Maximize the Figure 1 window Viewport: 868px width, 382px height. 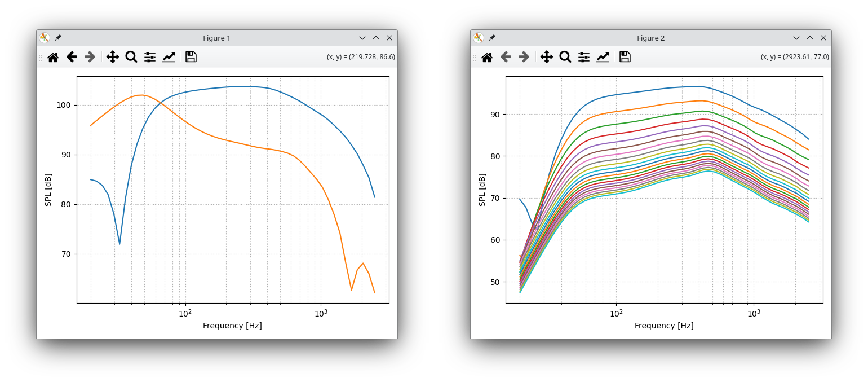(x=376, y=38)
